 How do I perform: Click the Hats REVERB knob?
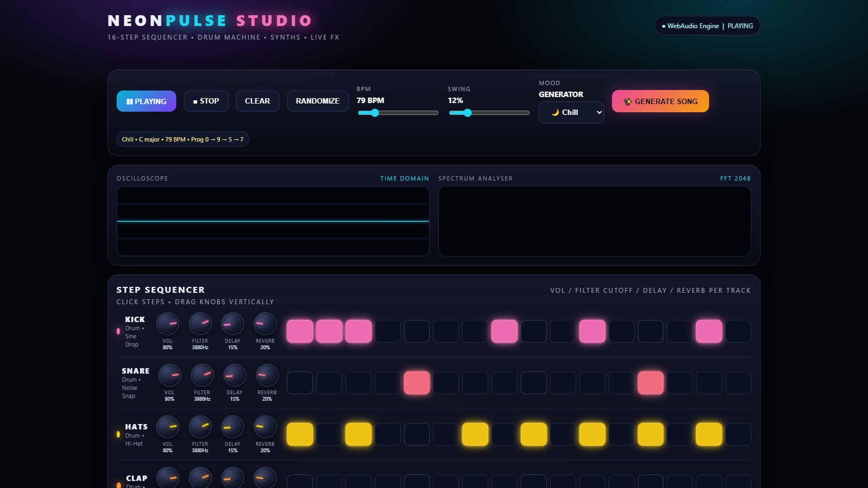265,427
